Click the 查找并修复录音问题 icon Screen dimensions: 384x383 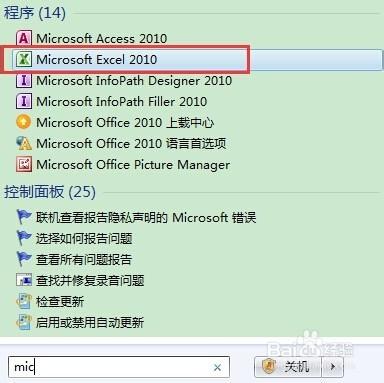coord(24,280)
